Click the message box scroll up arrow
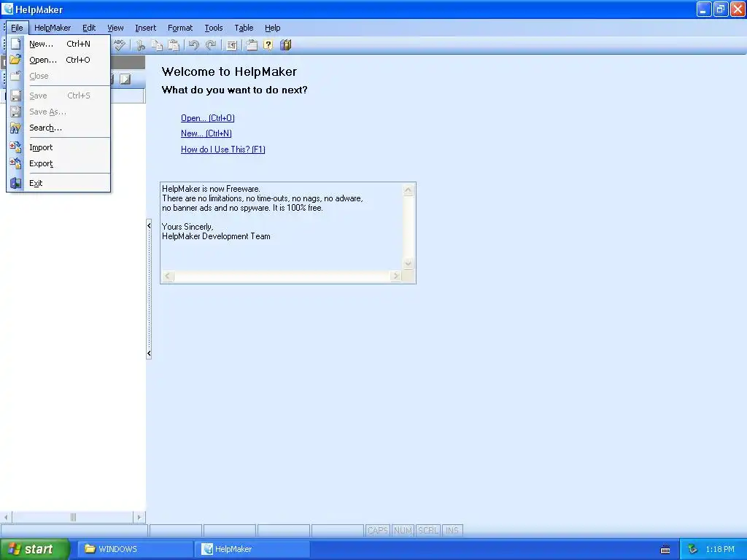This screenshot has width=747, height=560. (409, 190)
